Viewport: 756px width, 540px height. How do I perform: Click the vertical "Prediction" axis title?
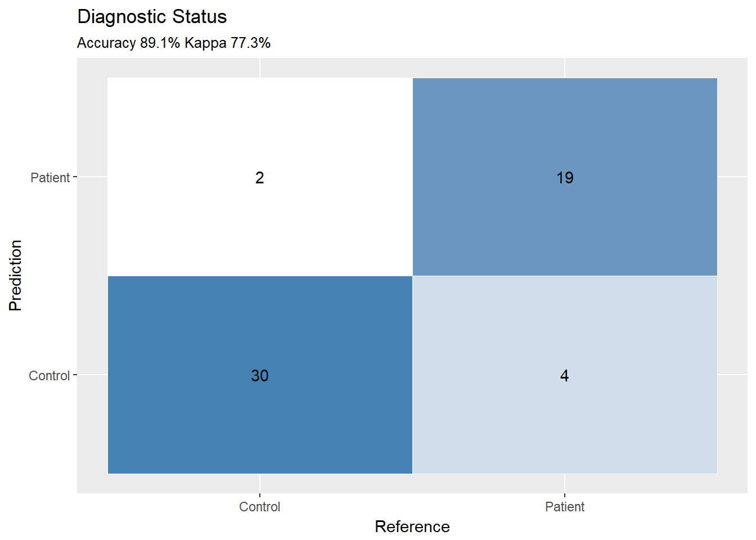tap(15, 276)
